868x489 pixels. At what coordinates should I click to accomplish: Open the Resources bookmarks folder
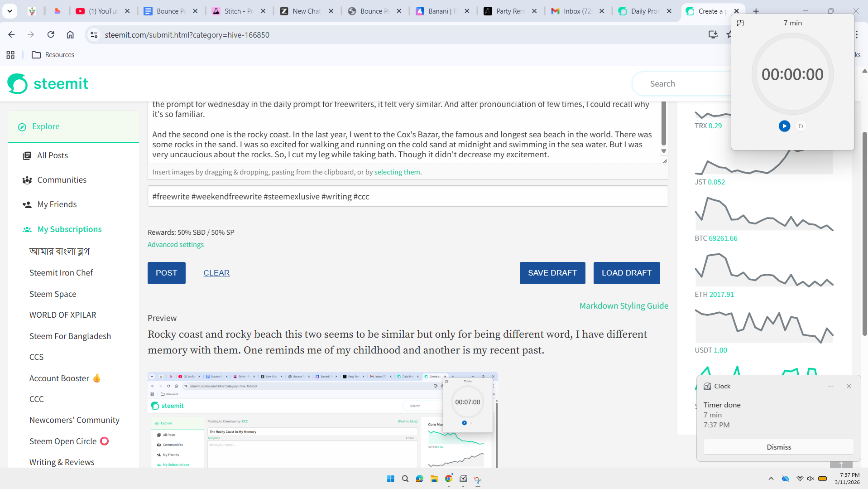coord(53,55)
